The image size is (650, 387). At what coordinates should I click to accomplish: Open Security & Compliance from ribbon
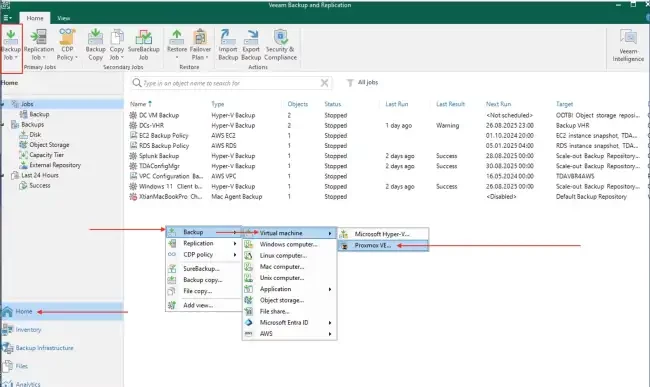(x=280, y=45)
